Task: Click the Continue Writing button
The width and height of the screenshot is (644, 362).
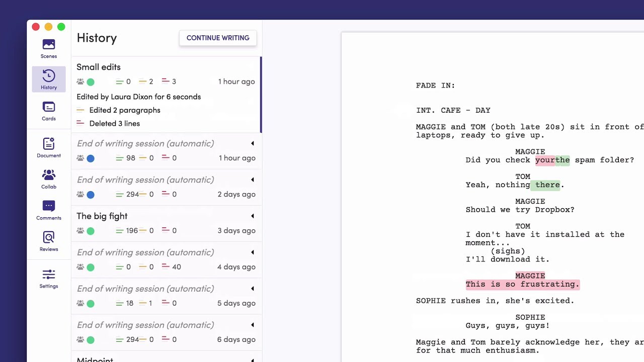Action: (218, 38)
